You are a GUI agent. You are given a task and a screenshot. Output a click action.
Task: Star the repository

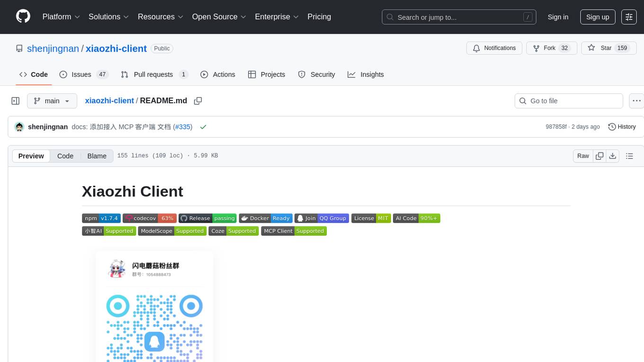point(608,48)
